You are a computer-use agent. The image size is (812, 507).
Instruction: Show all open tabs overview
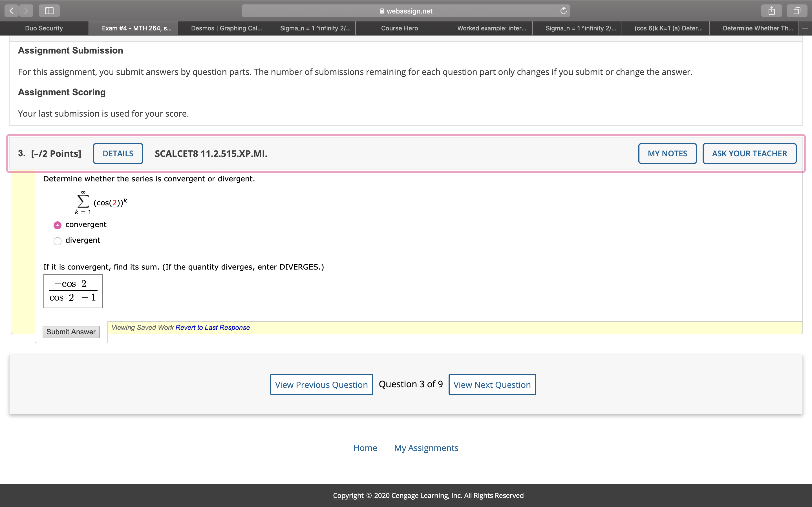(x=796, y=10)
